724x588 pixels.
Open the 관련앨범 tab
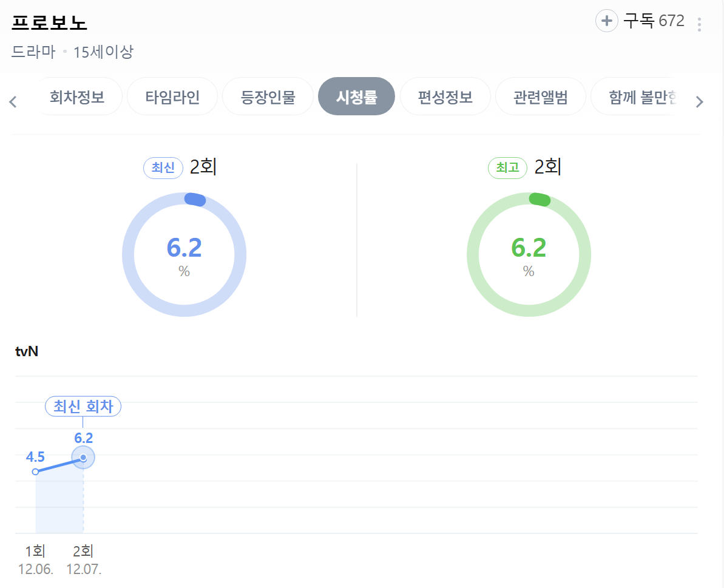(540, 96)
